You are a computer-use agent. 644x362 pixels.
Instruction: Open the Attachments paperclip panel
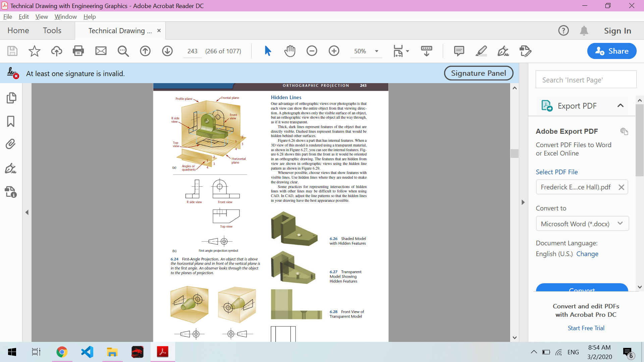pyautogui.click(x=11, y=144)
